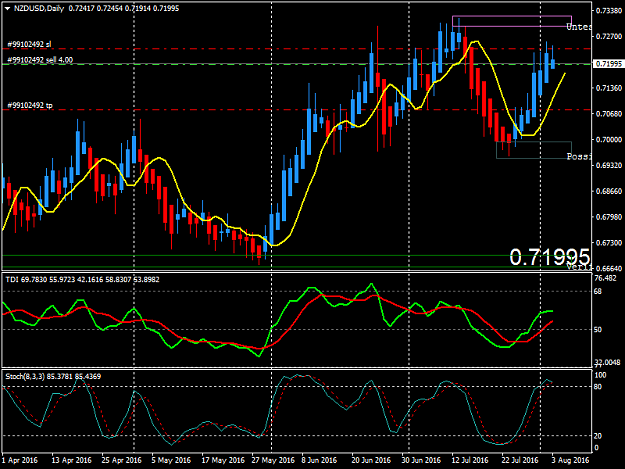This screenshot has height=469, width=625.
Task: Click the 0.72700 price on the scale
Action: (609, 36)
